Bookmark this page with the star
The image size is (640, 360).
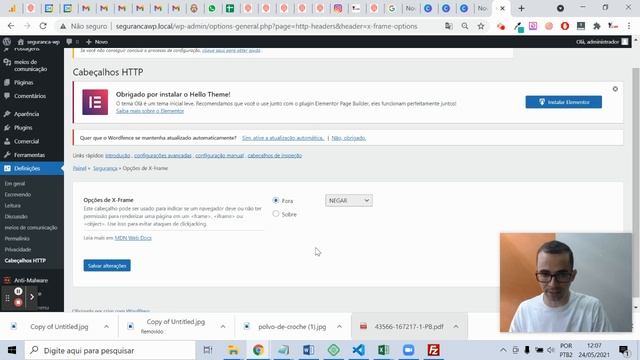481,26
